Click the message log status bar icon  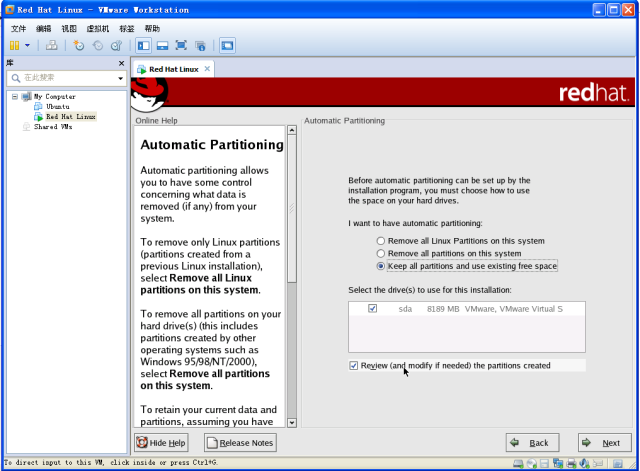(618, 463)
